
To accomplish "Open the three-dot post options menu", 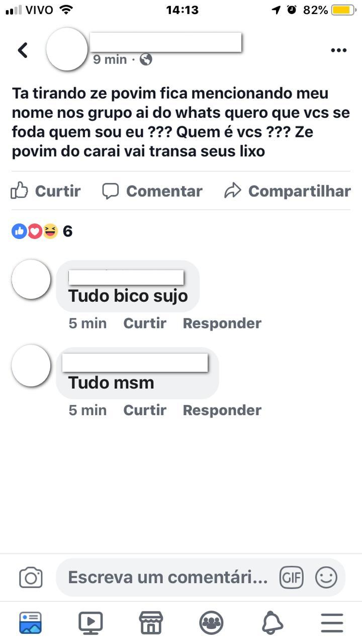I will 339,50.
